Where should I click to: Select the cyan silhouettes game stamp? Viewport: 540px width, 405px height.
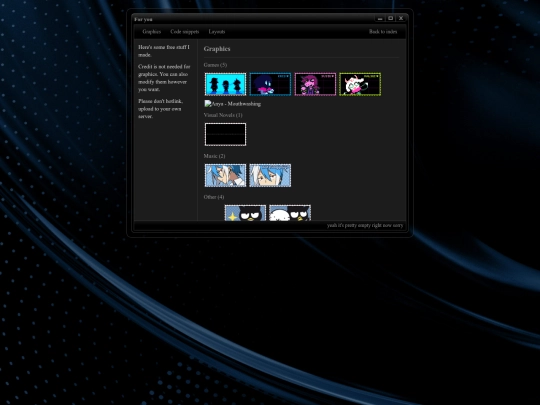226,84
